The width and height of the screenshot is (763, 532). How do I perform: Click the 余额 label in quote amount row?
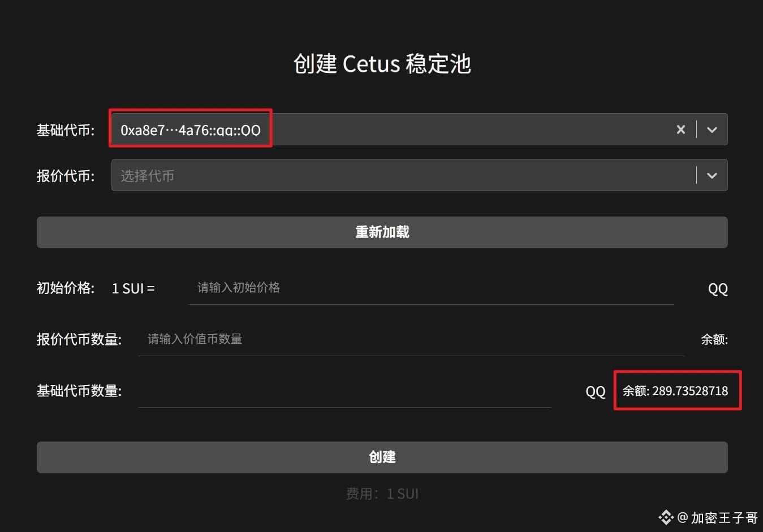[714, 339]
